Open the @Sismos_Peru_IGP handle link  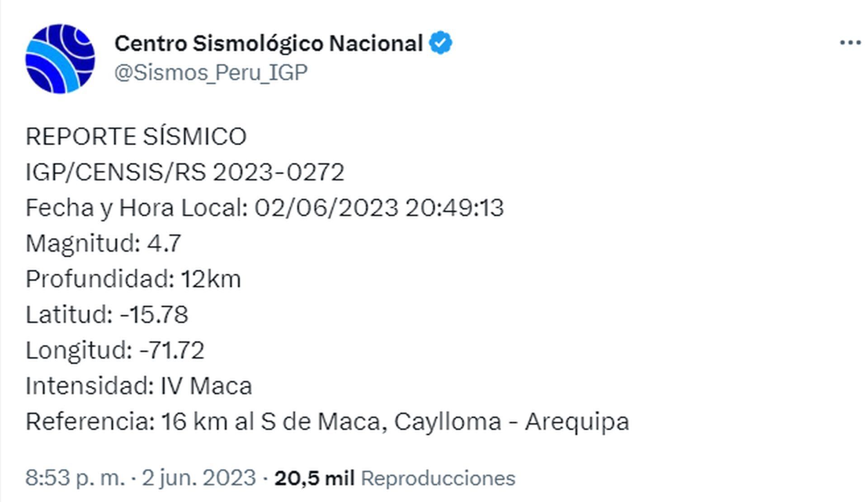pos(211,72)
